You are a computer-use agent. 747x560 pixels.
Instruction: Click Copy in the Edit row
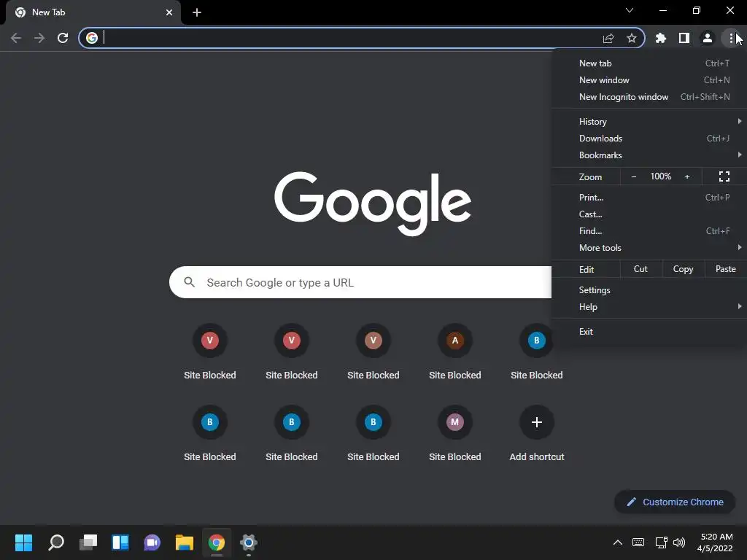[x=683, y=269]
